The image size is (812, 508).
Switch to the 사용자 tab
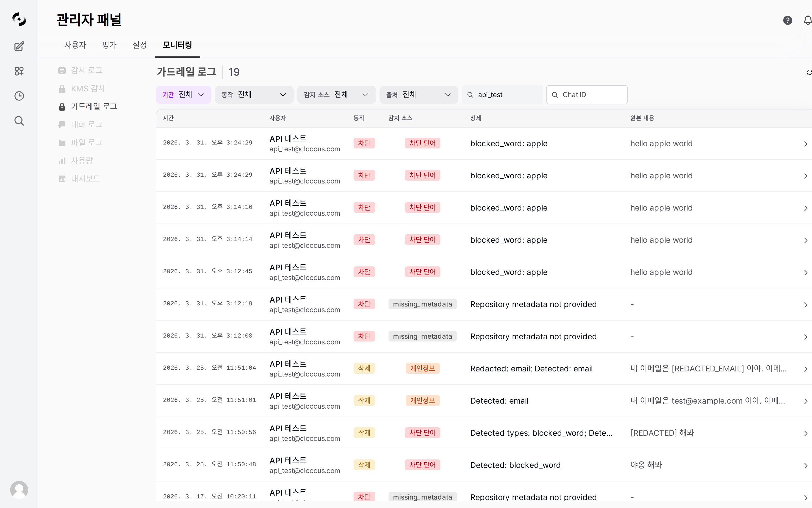click(x=75, y=45)
